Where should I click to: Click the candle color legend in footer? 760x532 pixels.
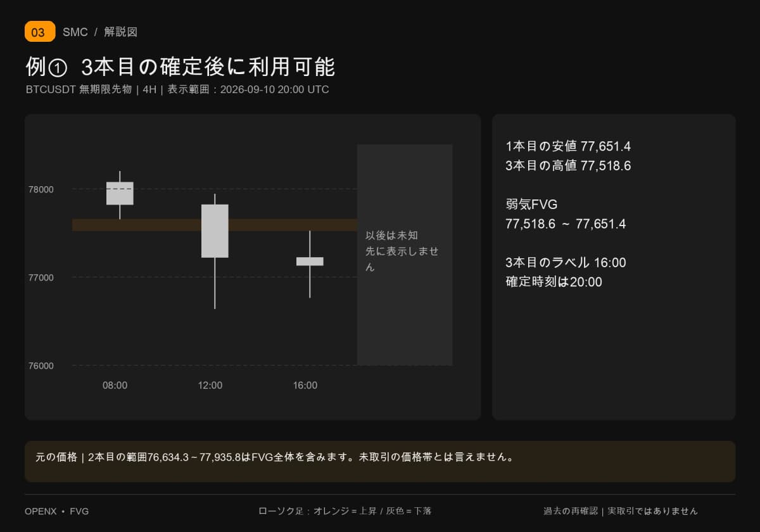(x=345, y=511)
